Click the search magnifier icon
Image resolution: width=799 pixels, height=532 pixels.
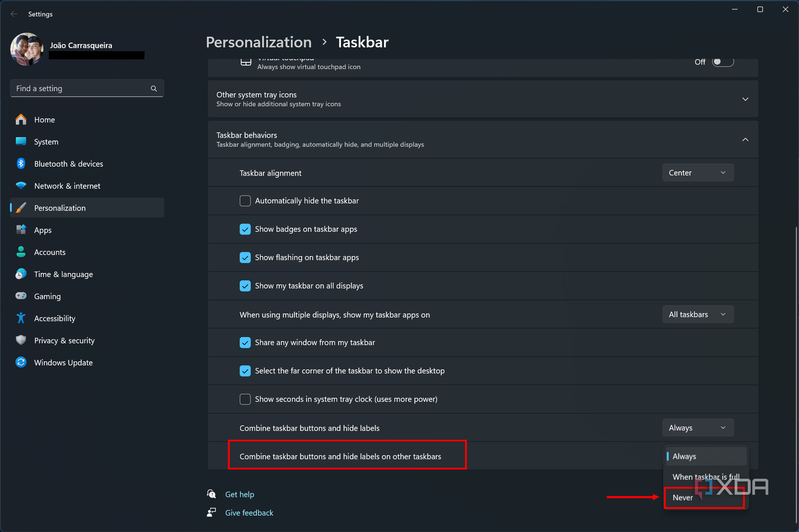pos(154,89)
